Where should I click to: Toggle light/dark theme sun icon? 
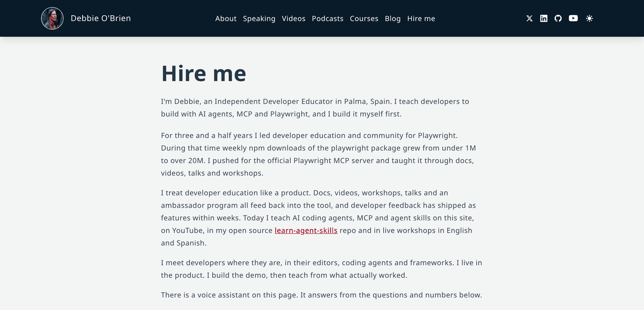(x=589, y=19)
